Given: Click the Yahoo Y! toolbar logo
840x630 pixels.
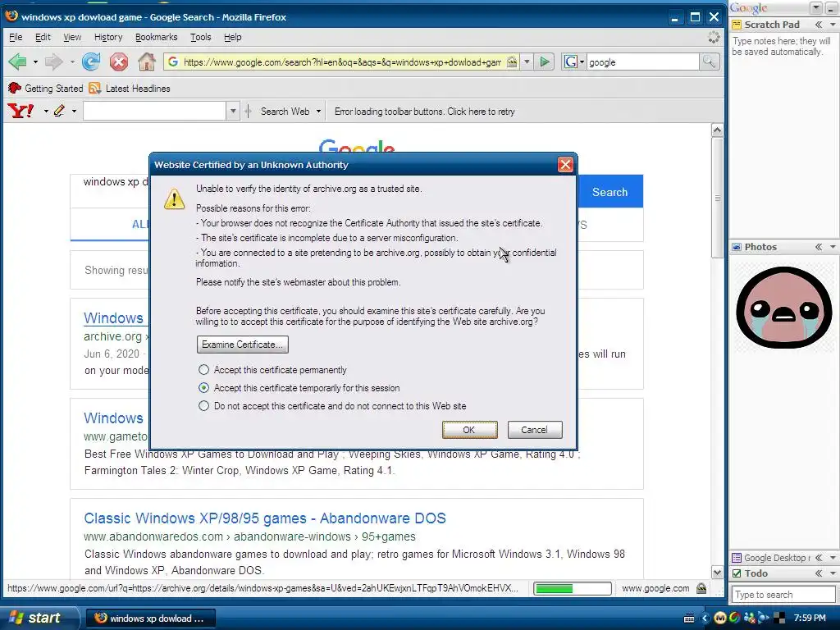Looking at the screenshot, I should (21, 111).
